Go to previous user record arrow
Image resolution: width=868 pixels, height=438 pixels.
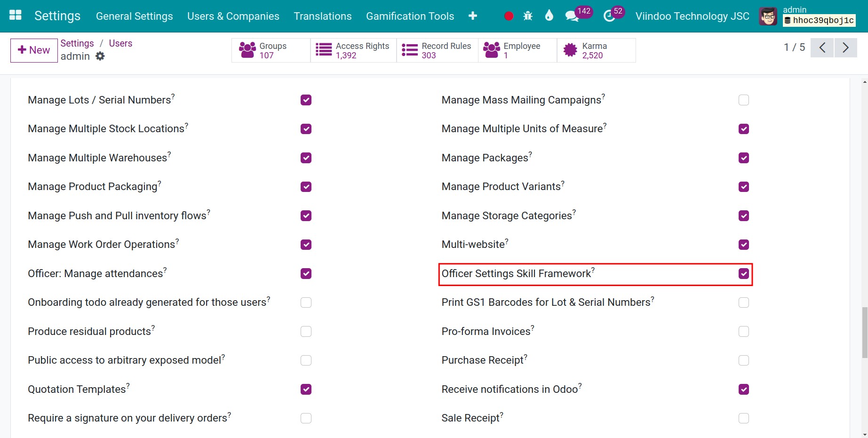click(x=822, y=48)
